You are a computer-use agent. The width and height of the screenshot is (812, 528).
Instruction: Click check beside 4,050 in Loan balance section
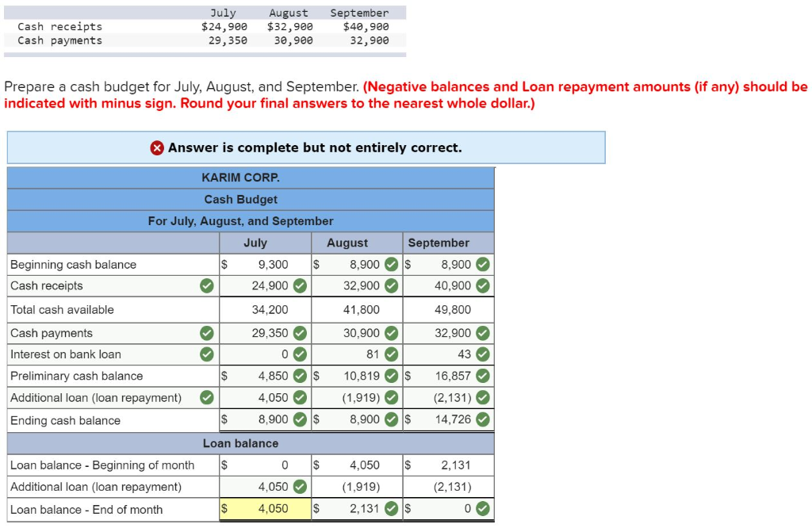[x=300, y=487]
